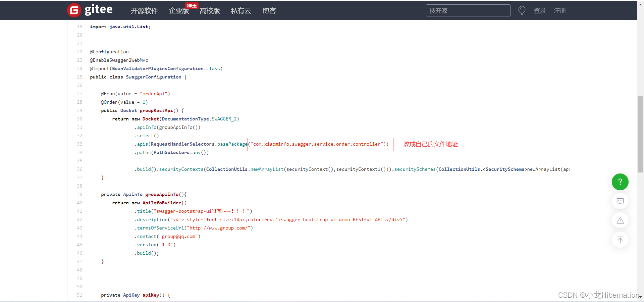Open the 开源软件 menu item
This screenshot has width=644, height=302.
pos(144,11)
